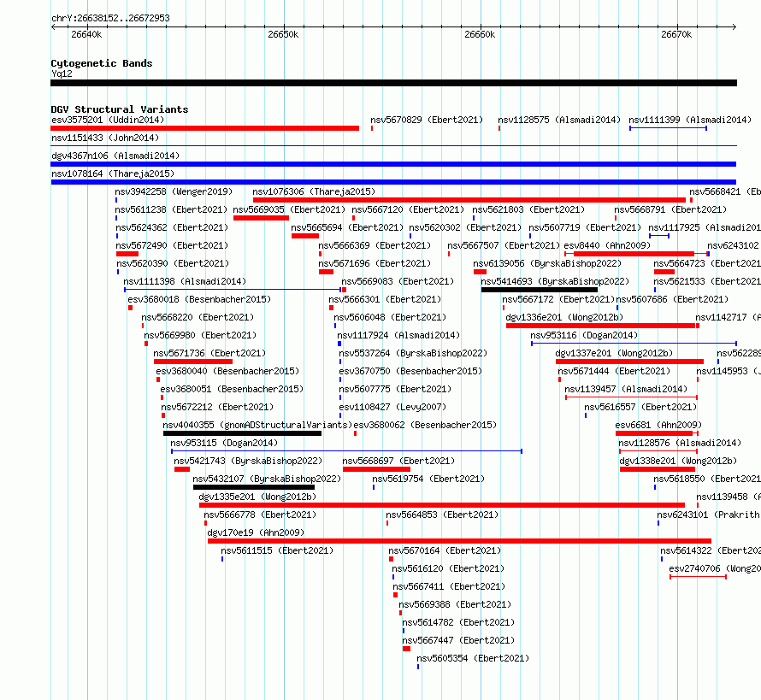Open nsv5665694 (Ebert2021) variant
The height and width of the screenshot is (700, 761).
[x=347, y=227]
